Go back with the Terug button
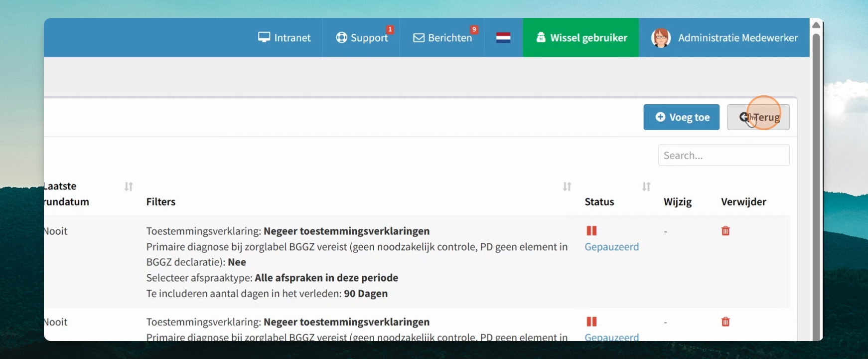868x359 pixels. click(758, 117)
